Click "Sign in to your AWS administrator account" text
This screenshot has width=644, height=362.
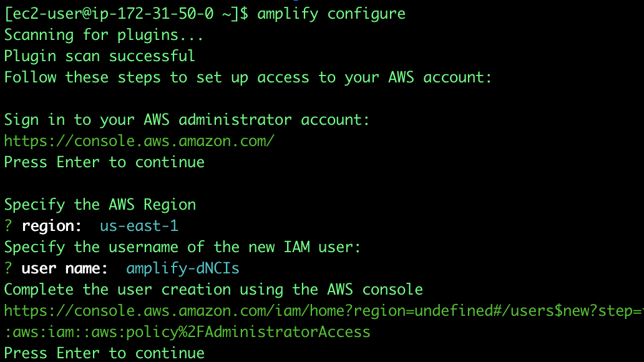tap(187, 120)
